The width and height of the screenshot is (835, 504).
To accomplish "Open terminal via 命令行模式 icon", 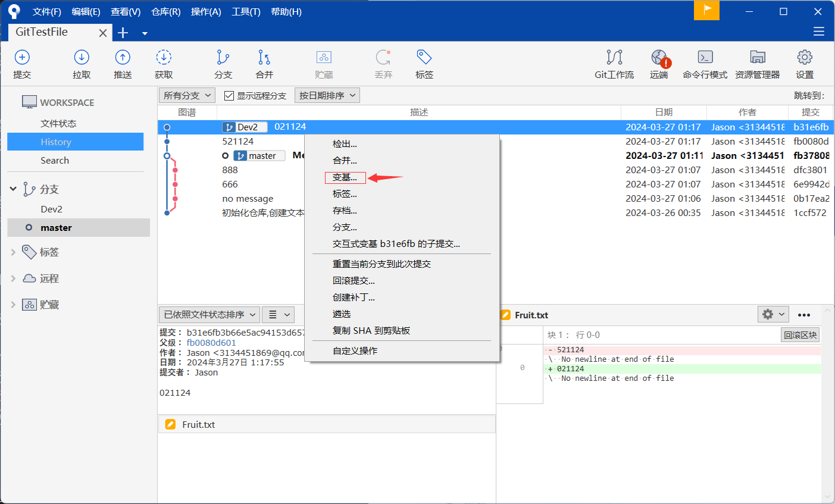I will [x=705, y=57].
